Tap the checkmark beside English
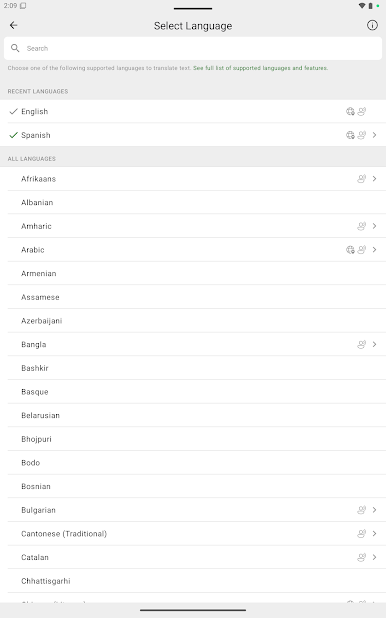Screen dimensions: 386x618 point(13,112)
